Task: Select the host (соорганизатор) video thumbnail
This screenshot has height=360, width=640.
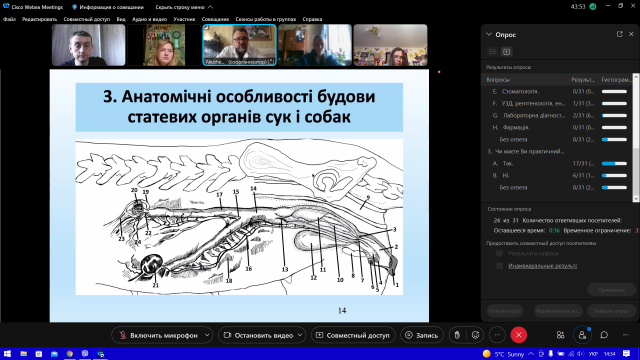Action: [240, 45]
